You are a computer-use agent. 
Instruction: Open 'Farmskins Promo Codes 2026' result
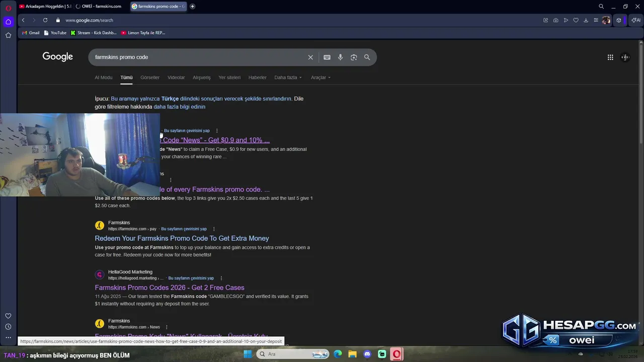(x=170, y=288)
